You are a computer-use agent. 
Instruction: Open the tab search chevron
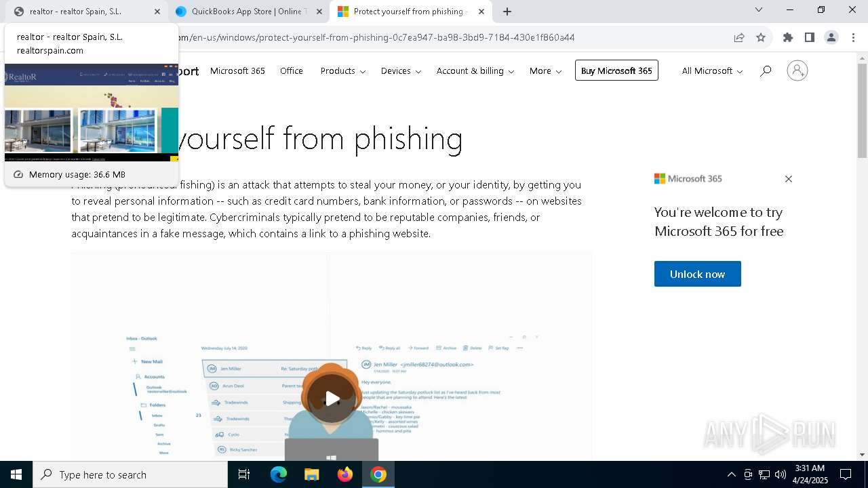pos(759,9)
